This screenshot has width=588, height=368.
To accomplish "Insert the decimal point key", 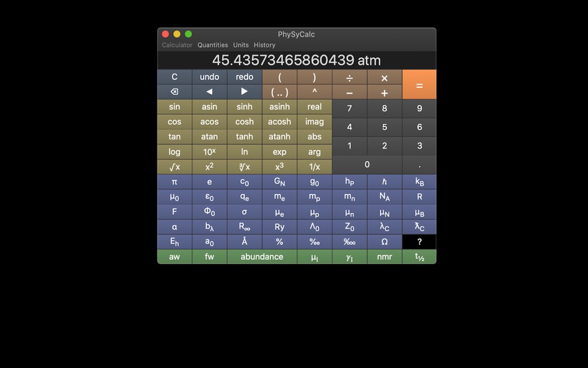I will tap(419, 164).
